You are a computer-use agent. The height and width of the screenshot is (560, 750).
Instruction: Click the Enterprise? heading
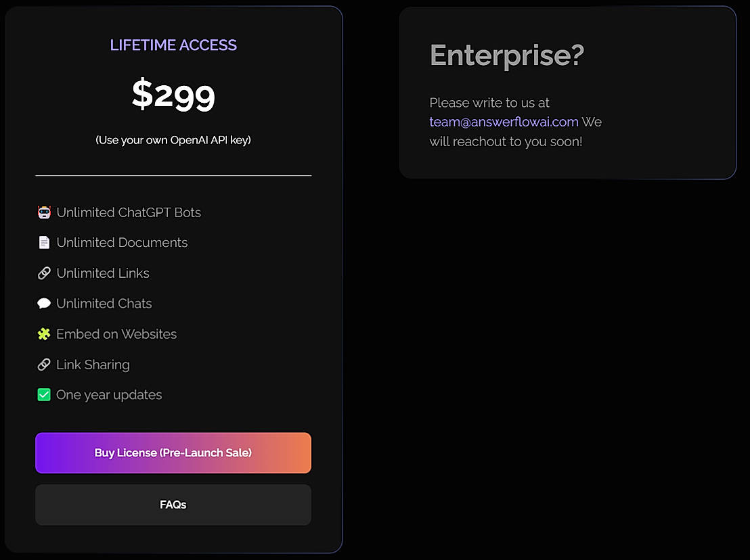[x=506, y=55]
